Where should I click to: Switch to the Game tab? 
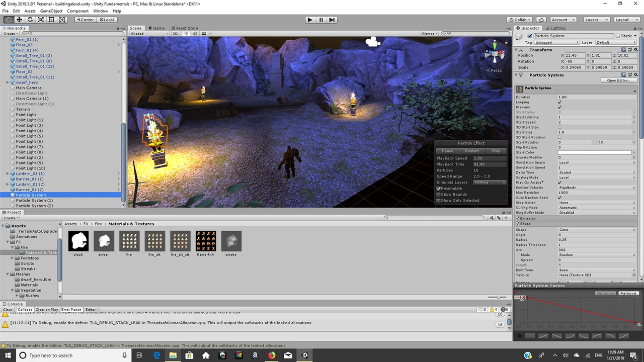(x=156, y=28)
